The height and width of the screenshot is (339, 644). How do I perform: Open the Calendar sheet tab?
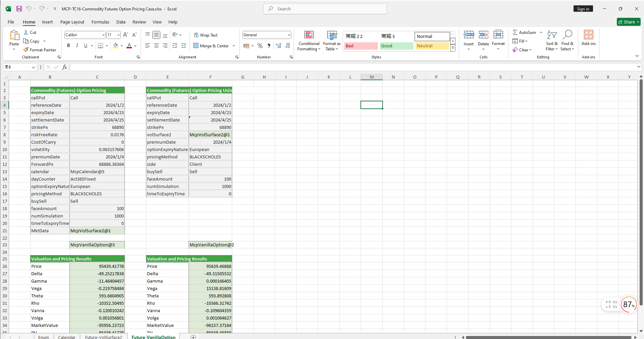pos(67,337)
